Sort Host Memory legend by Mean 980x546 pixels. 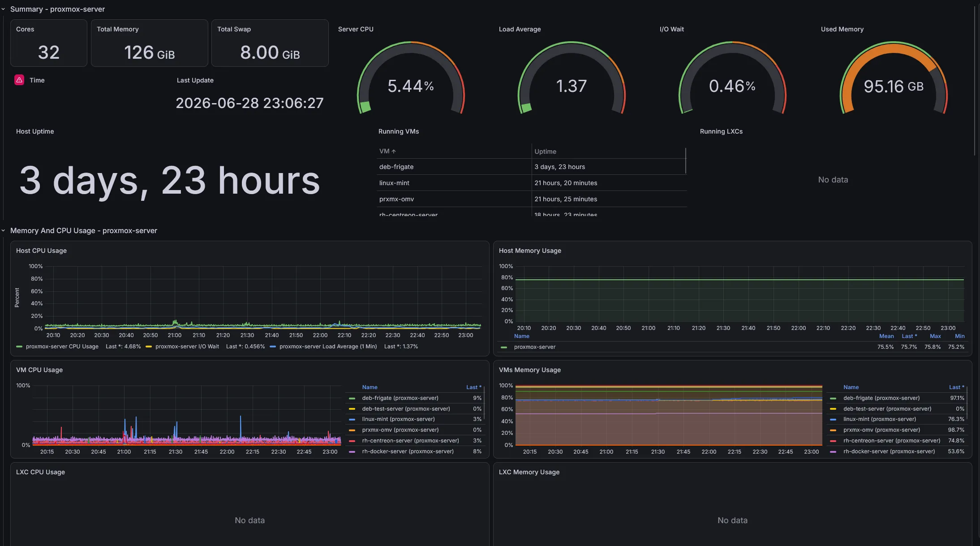tap(886, 336)
